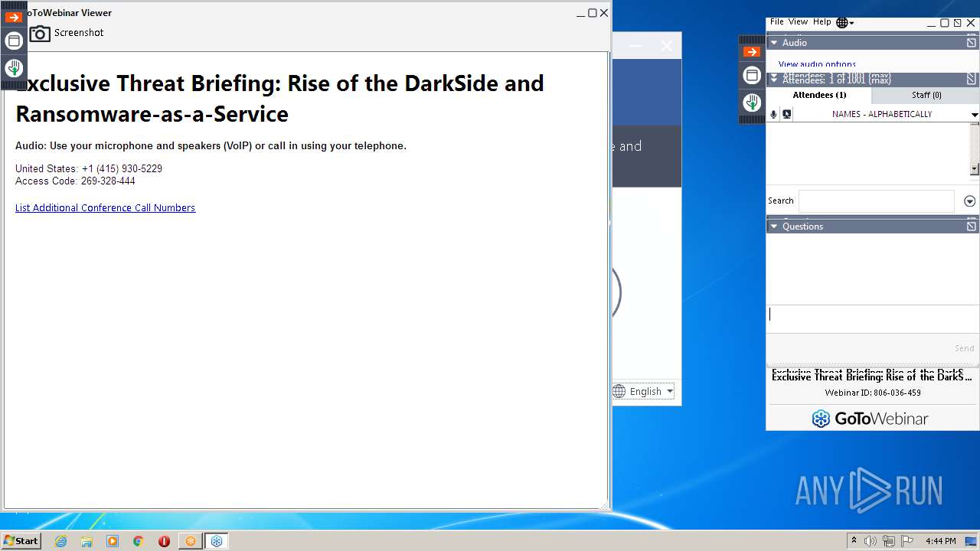Open List Additional Conference Call Numbers link
Viewport: 980px width, 551px height.
(x=105, y=208)
